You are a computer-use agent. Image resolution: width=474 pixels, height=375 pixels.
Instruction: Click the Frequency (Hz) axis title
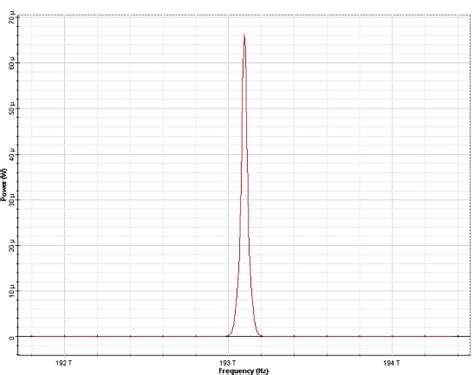(244, 371)
